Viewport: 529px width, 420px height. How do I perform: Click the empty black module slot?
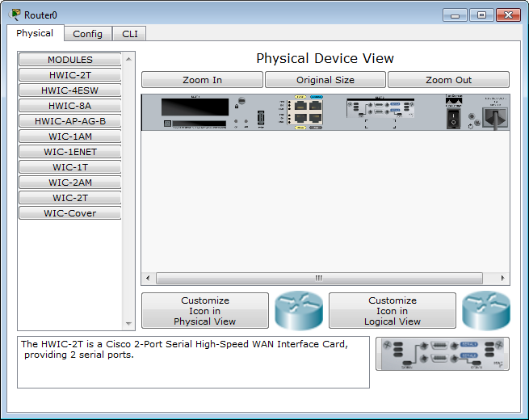[x=195, y=107]
